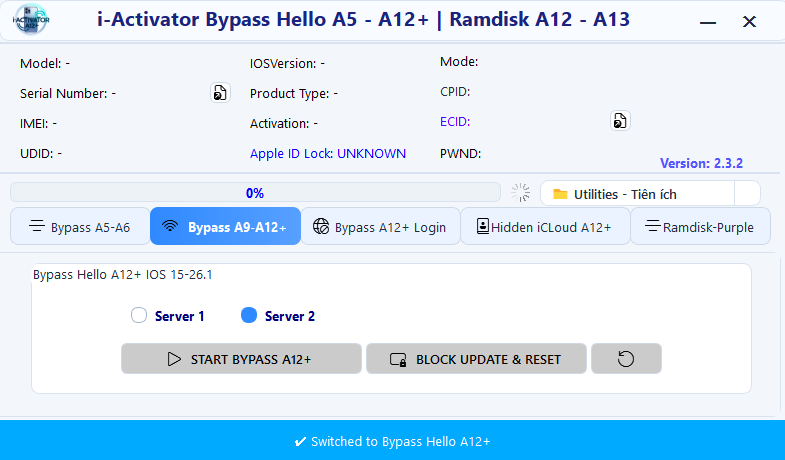
Task: Click the UDID: - field
Action: tap(41, 154)
